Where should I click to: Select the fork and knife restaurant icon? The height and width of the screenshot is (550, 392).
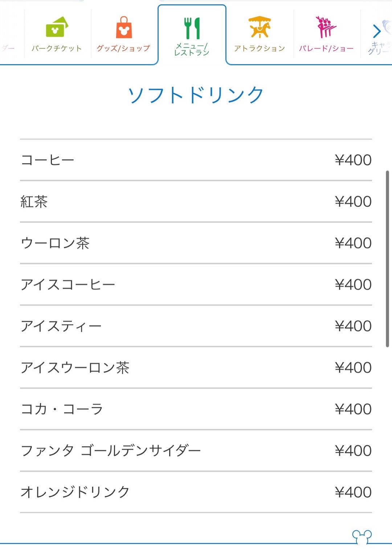[x=192, y=28]
